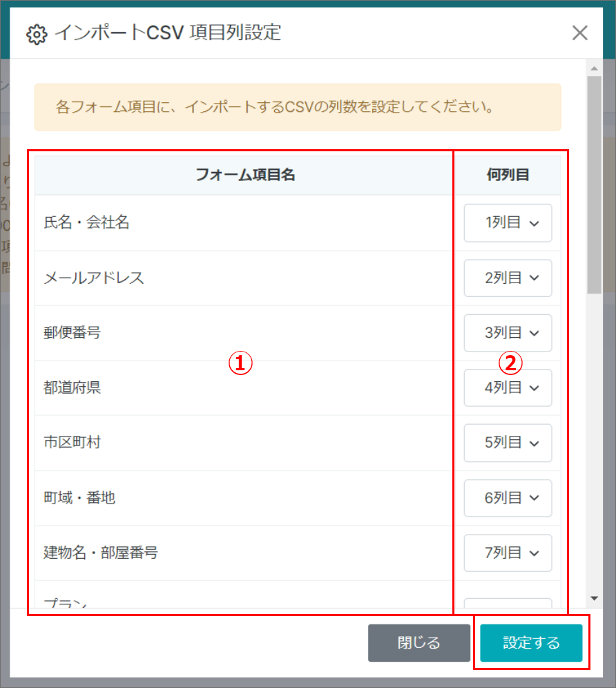This screenshot has width=616, height=688.
Task: Click the 何列目 column header
Action: point(508,175)
